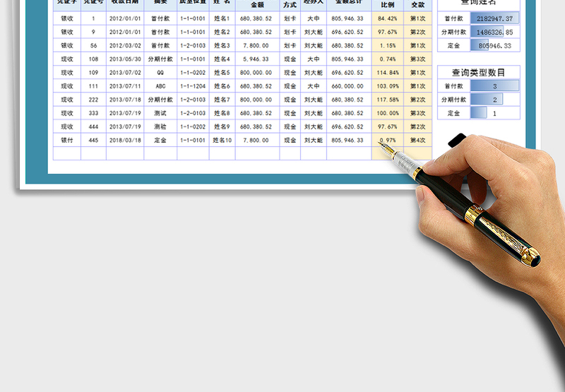Click the 比例 column header
The height and width of the screenshot is (392, 565).
coord(388,4)
